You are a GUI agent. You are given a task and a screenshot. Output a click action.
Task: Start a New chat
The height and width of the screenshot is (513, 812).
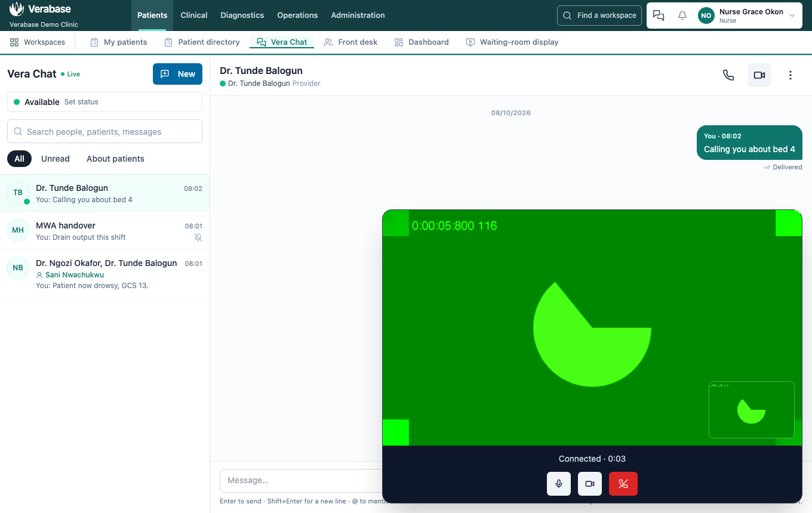177,74
